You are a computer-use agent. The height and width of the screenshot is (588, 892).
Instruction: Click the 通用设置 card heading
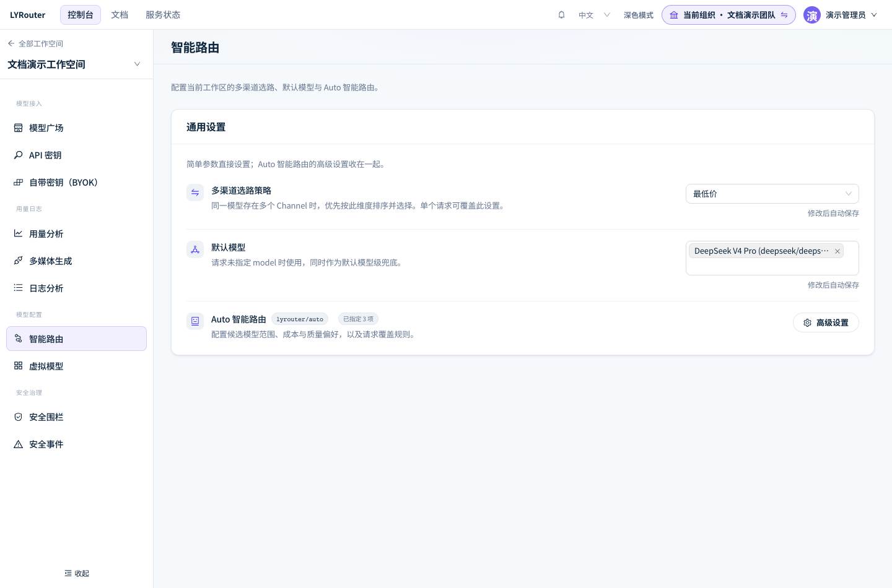click(206, 128)
